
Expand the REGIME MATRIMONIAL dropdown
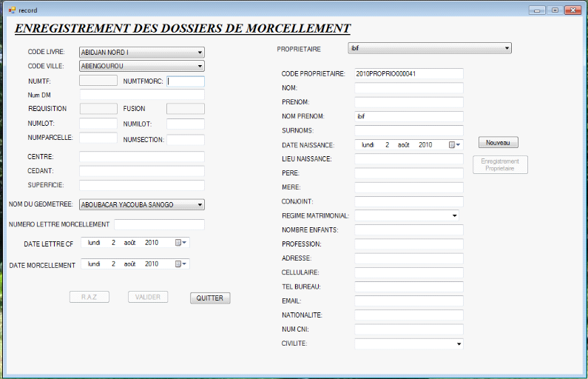coord(455,215)
